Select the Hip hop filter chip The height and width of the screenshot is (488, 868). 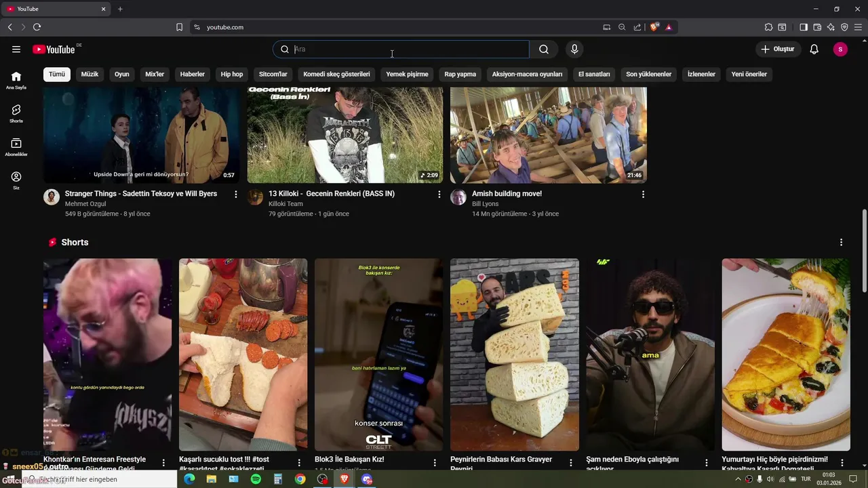tap(232, 74)
